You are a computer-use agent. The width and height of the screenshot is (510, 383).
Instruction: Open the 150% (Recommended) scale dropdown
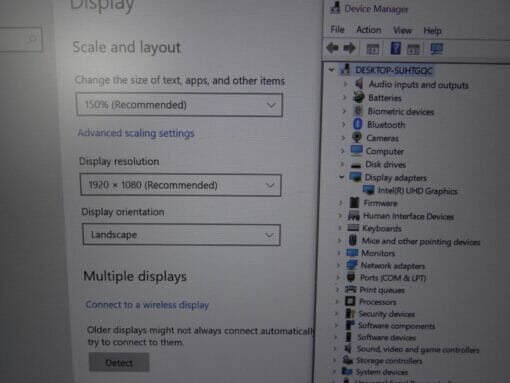(x=179, y=105)
